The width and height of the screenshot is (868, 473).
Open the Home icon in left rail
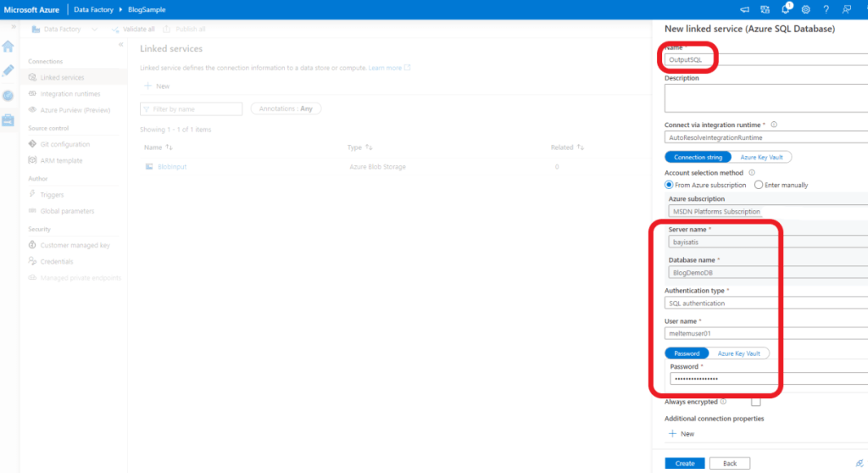pyautogui.click(x=8, y=46)
